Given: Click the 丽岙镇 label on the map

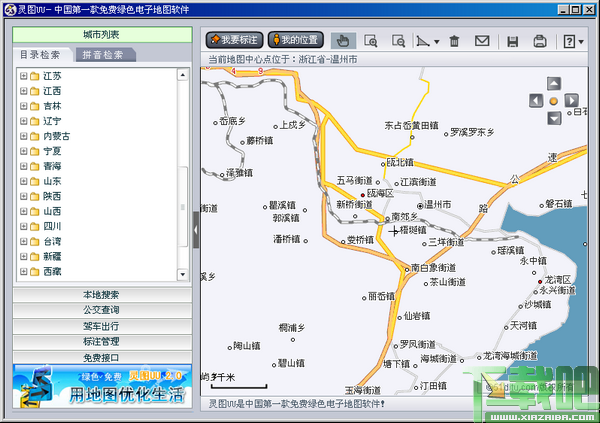Looking at the screenshot, I should coord(381,296).
